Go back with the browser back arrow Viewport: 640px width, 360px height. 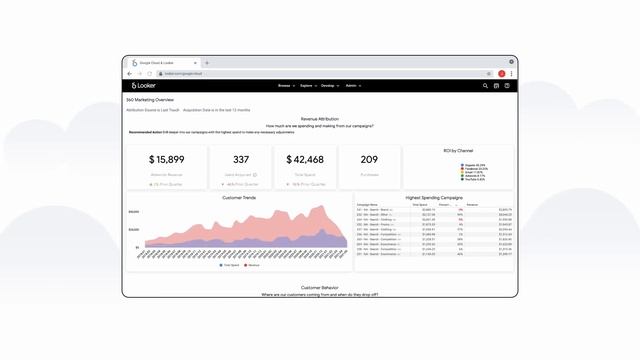129,74
